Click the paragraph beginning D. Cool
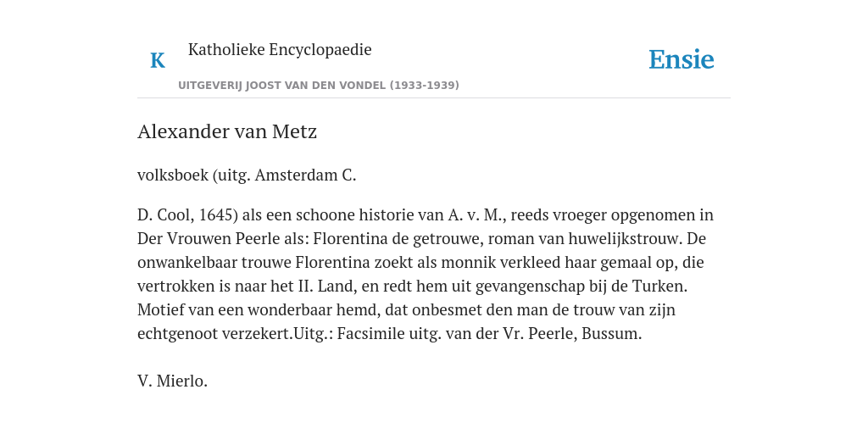Viewport: 868px width, 434px height. 426,274
